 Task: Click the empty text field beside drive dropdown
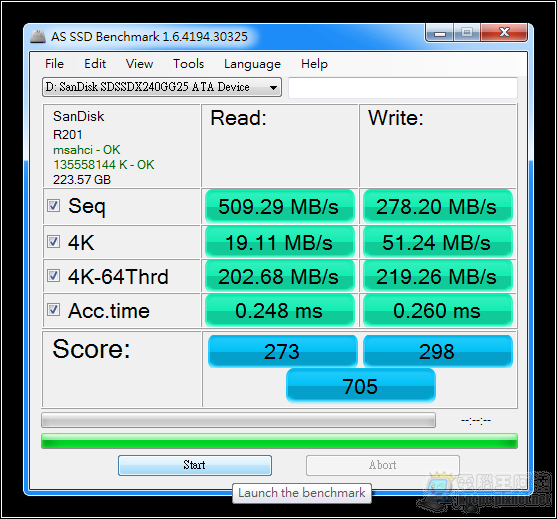coord(403,87)
